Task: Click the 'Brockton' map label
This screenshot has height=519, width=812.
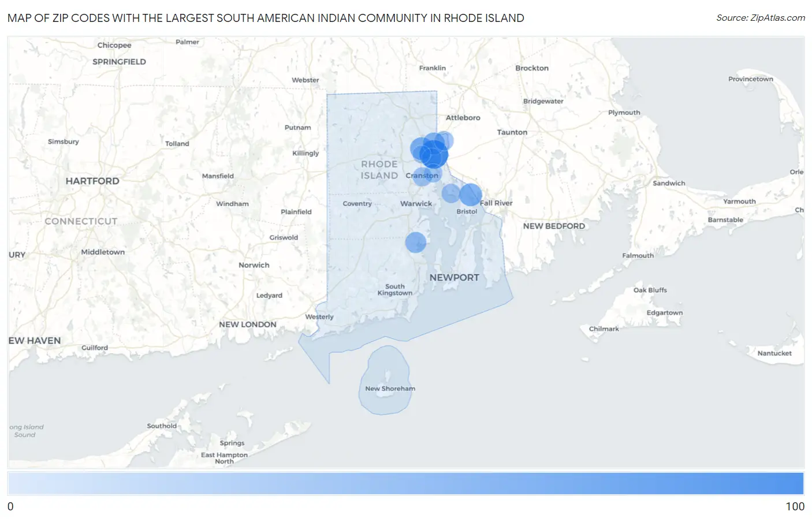Action: click(532, 68)
